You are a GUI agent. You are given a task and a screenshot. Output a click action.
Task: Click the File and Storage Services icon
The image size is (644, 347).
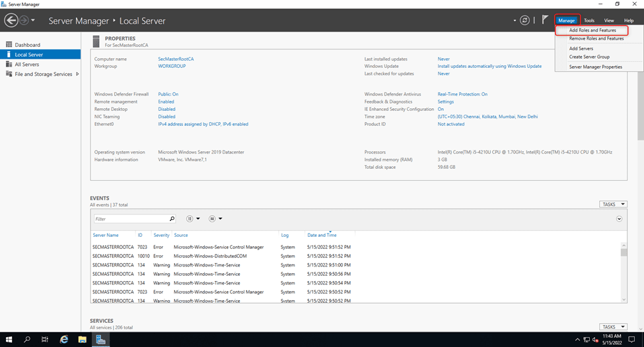click(9, 74)
